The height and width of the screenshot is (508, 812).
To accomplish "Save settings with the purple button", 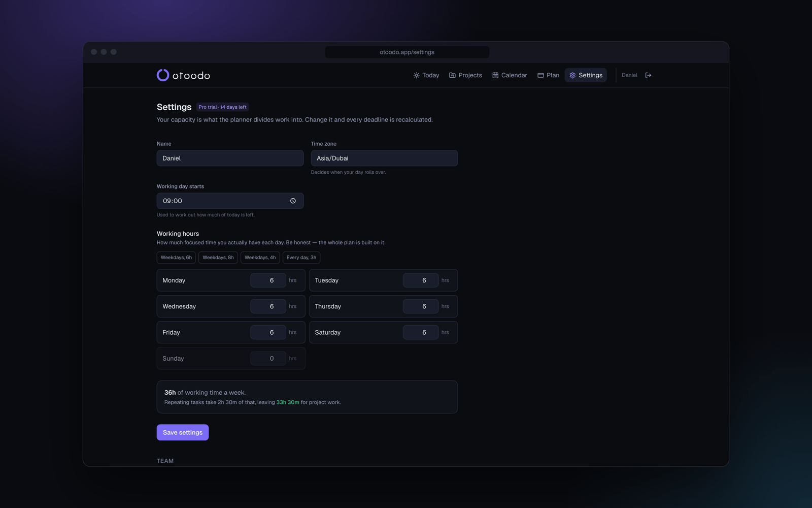I will click(183, 432).
